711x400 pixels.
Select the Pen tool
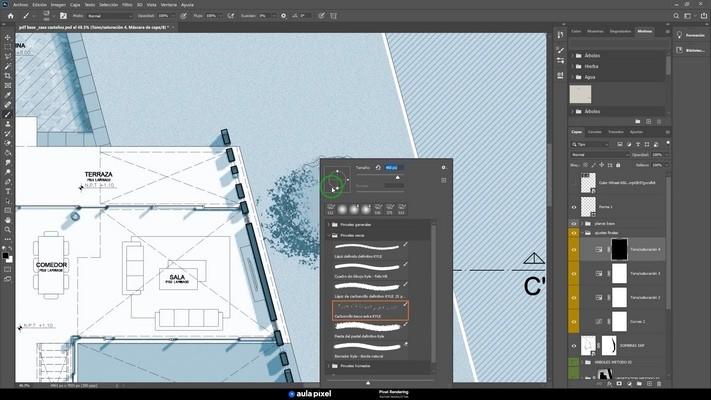click(x=8, y=181)
